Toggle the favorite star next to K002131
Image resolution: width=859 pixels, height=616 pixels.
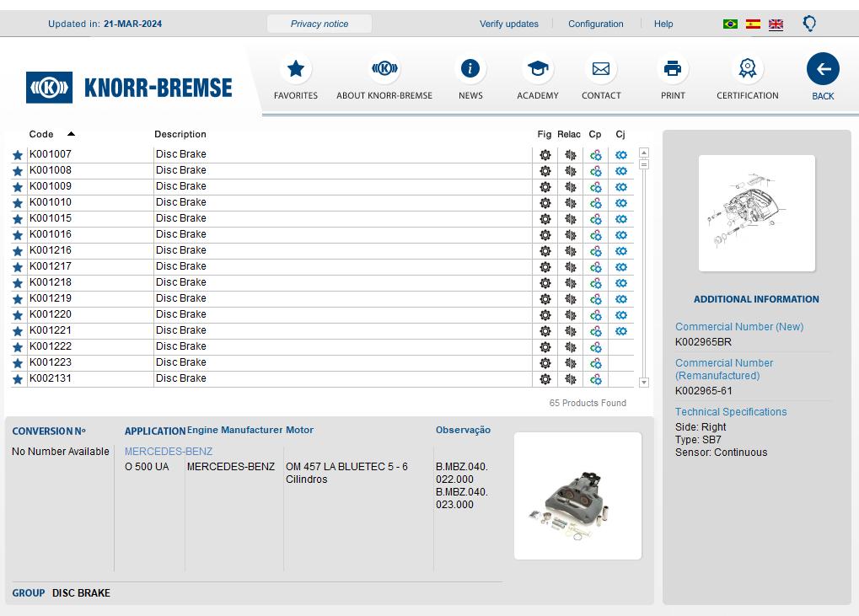(18, 378)
